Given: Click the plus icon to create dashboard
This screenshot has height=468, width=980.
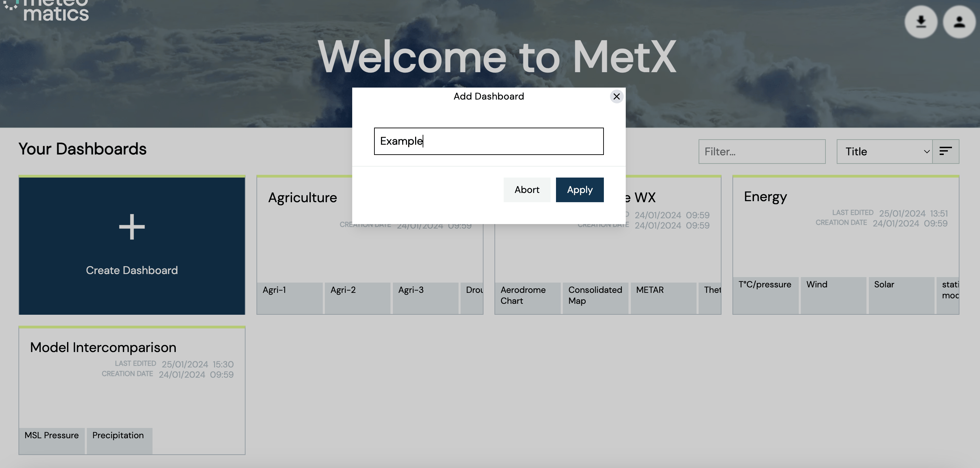Looking at the screenshot, I should (132, 227).
